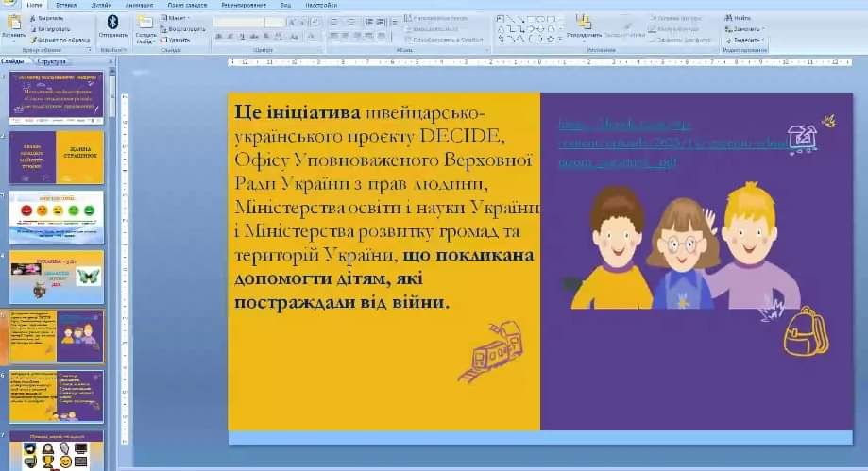Toggle align text left
This screenshot has width=868, height=471.
[x=333, y=36]
